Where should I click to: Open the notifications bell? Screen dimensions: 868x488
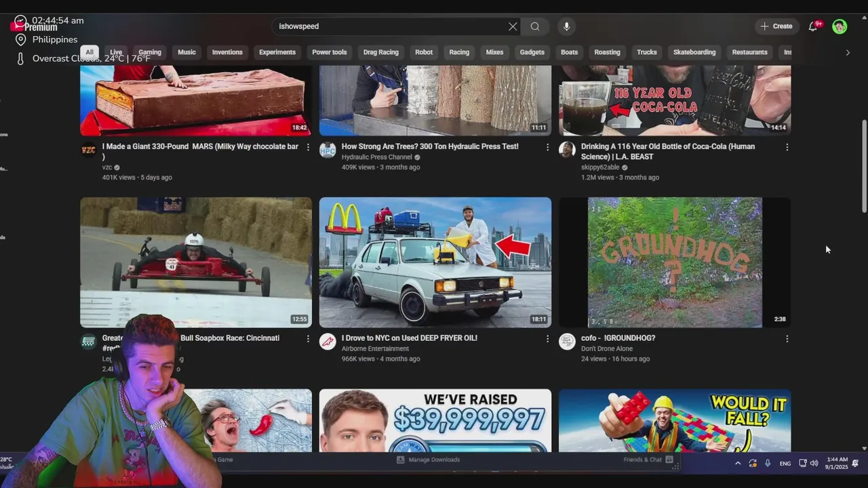[x=813, y=26]
